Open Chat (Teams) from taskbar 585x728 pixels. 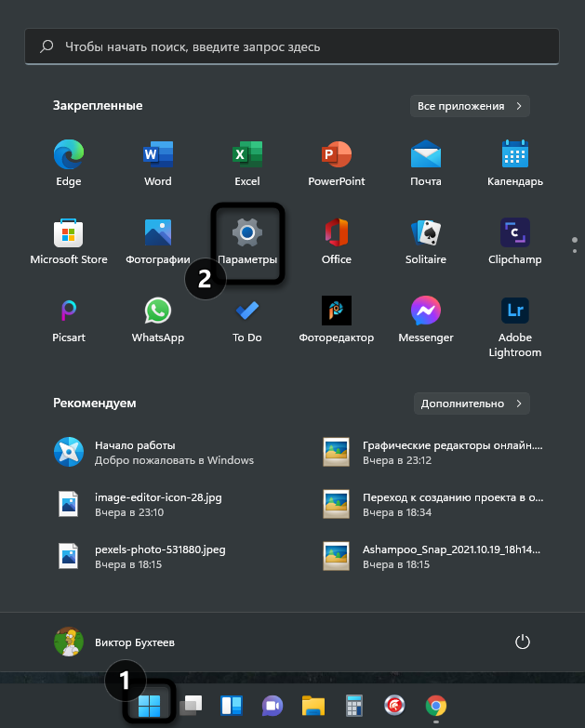coord(273,706)
